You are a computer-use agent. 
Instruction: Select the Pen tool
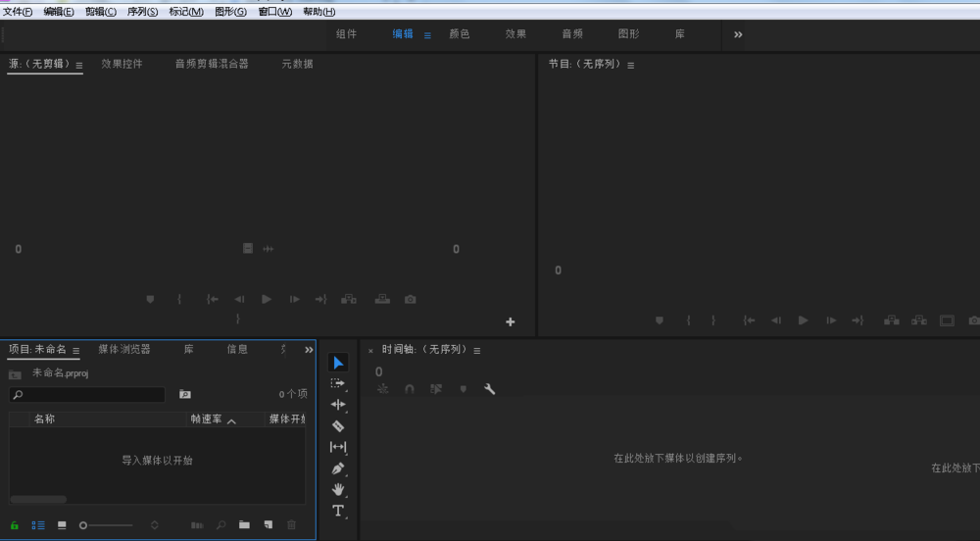[338, 468]
